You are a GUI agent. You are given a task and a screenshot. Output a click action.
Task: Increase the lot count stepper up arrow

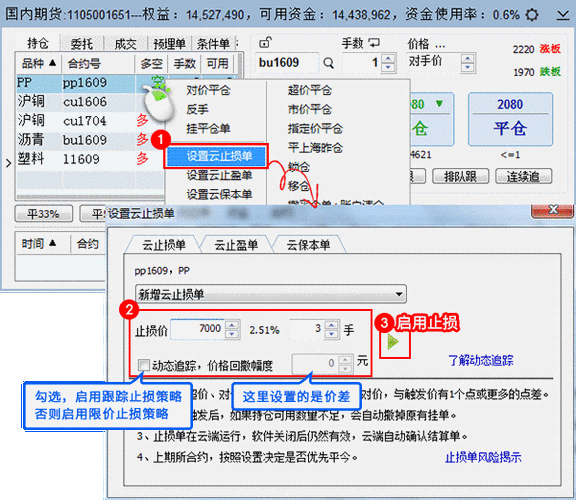pos(388,58)
